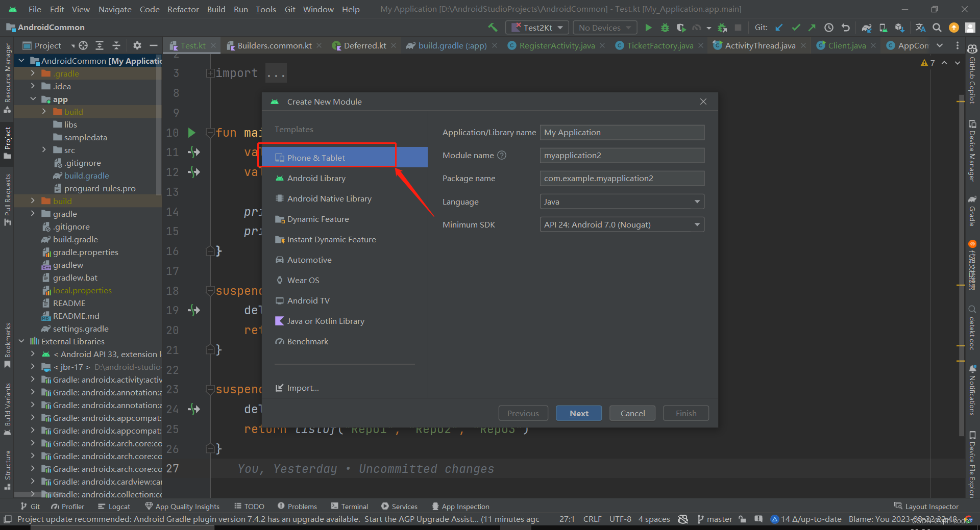Run with coverage icon
This screenshot has width=980, height=530.
click(x=681, y=28)
